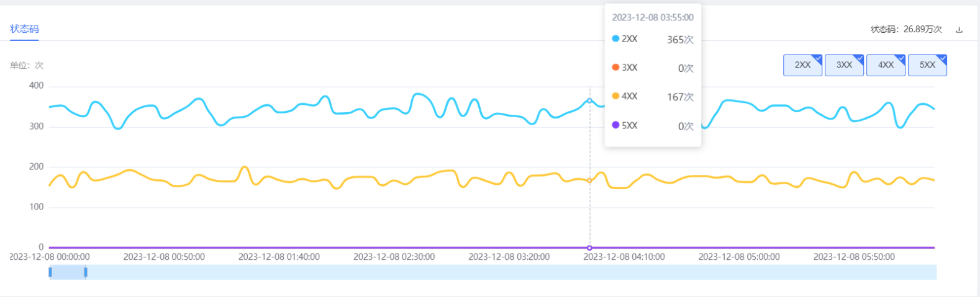Select the highlighted point on the blue 2XX line
The width and height of the screenshot is (980, 297).
(x=589, y=100)
